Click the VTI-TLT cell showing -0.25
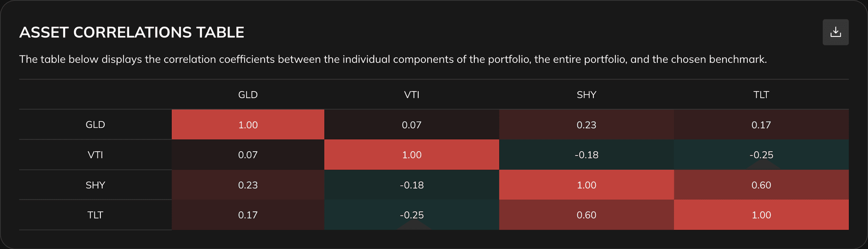 [761, 155]
